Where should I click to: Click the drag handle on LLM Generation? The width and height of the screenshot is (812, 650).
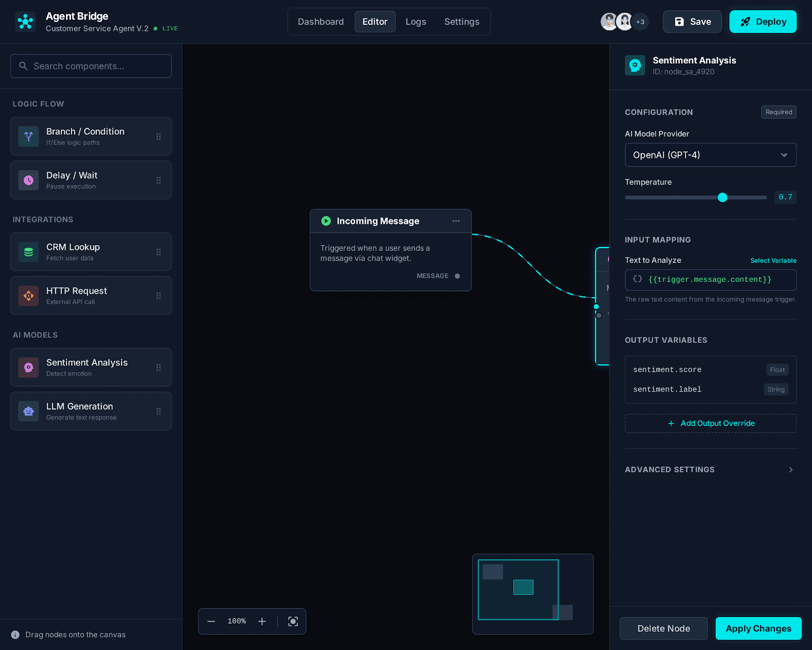coord(158,411)
